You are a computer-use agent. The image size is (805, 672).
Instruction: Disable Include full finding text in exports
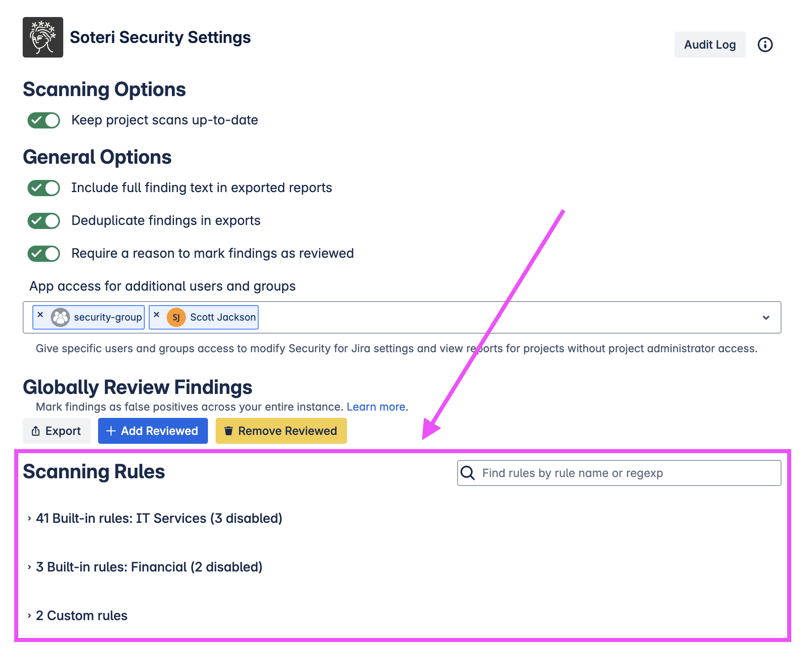coord(44,188)
